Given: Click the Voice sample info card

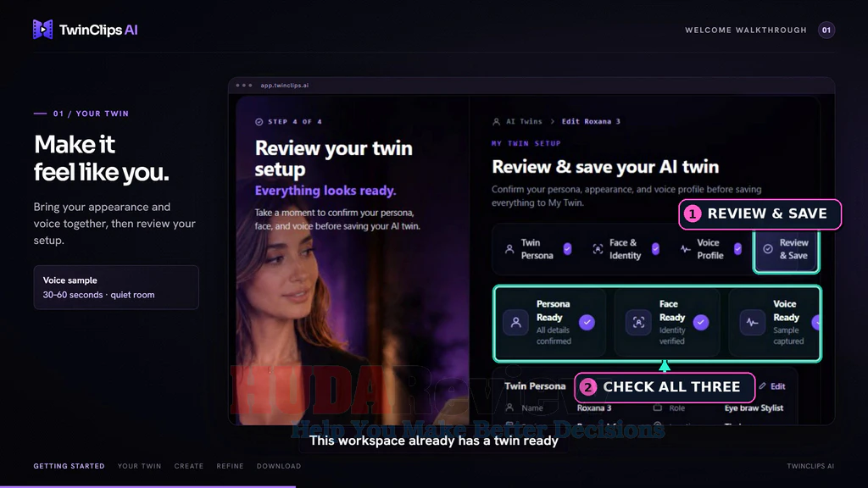Looking at the screenshot, I should pos(116,287).
